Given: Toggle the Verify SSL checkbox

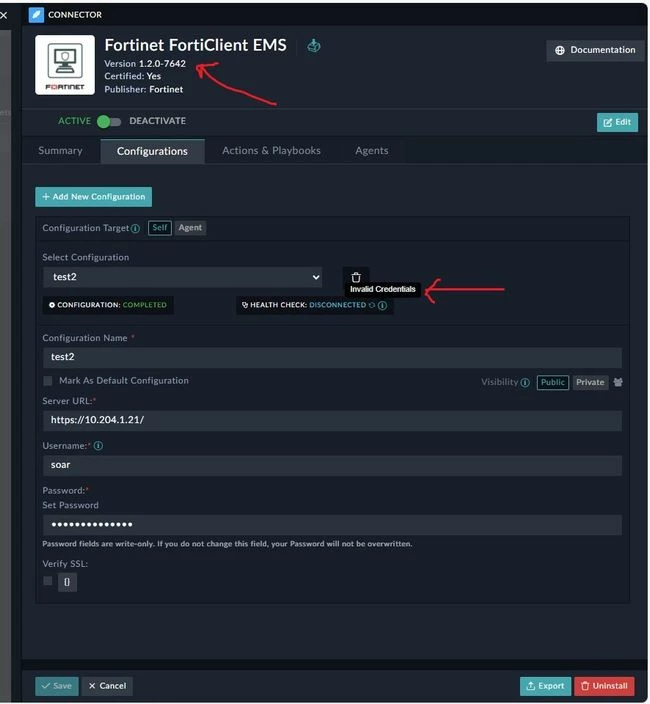Looking at the screenshot, I should point(48,581).
